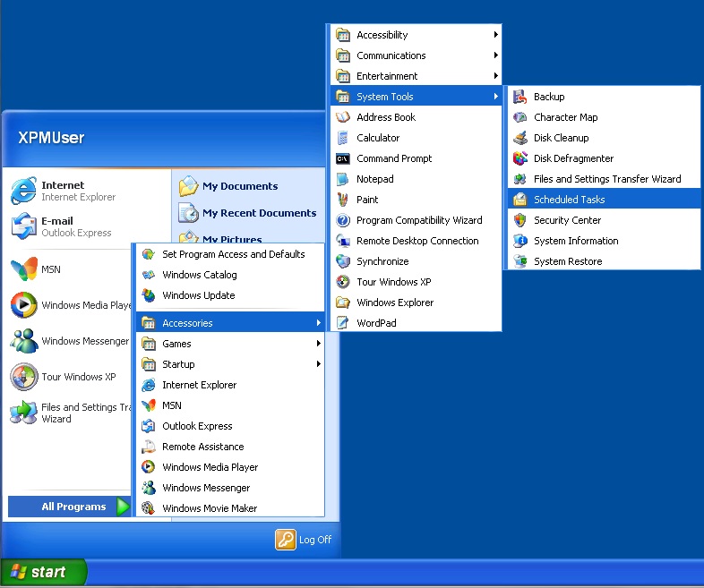Viewport: 704px width, 588px height.
Task: Click the Windows Explorer icon in Accessories
Action: click(x=343, y=303)
